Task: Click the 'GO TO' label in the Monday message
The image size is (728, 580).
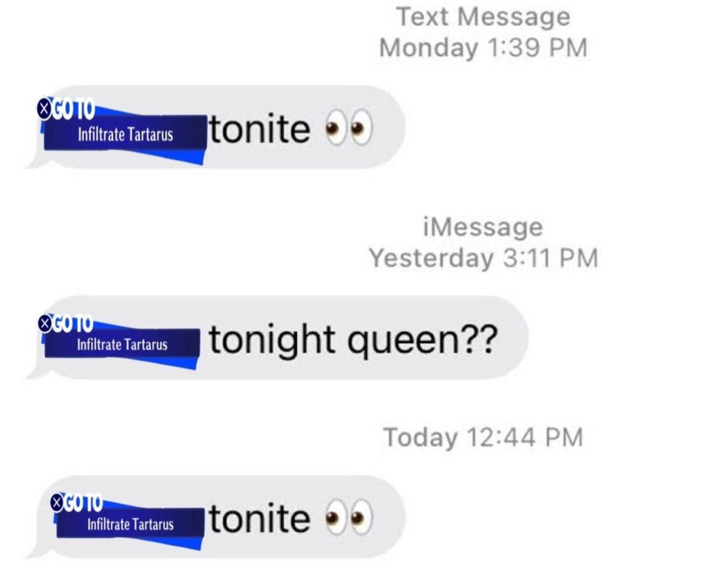Action: click(74, 109)
